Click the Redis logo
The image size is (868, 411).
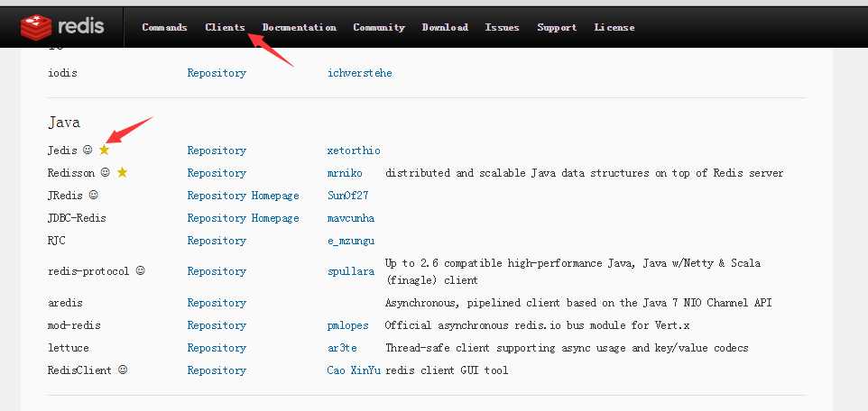click(x=62, y=26)
